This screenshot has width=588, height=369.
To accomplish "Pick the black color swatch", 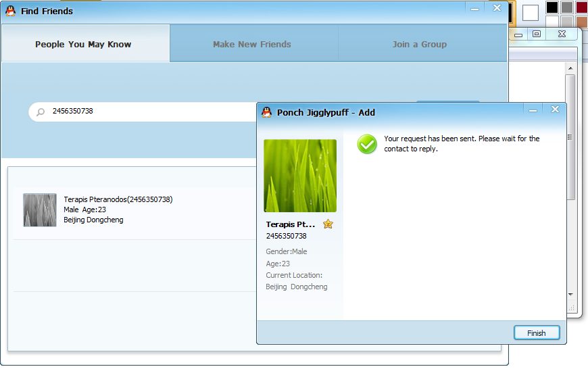I will pos(552,7).
